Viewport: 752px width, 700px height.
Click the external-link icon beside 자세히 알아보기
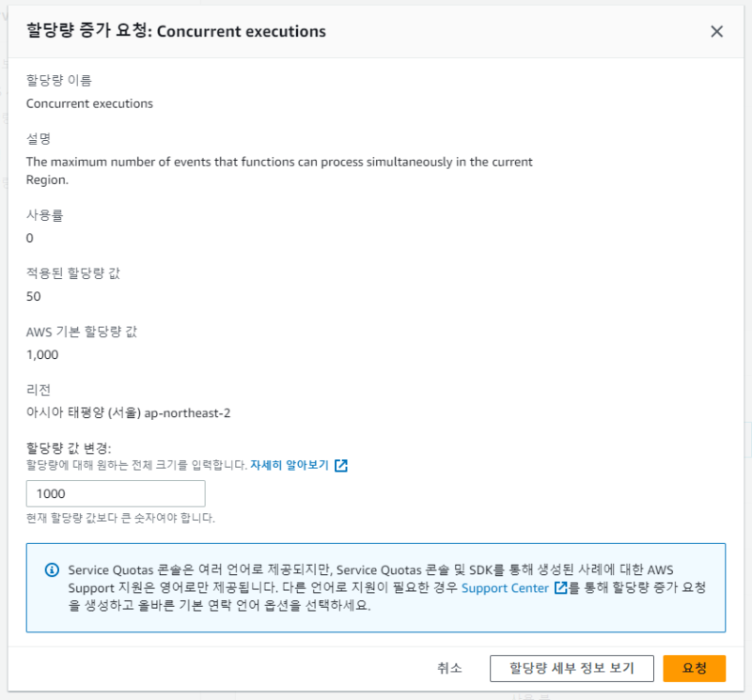coord(341,465)
